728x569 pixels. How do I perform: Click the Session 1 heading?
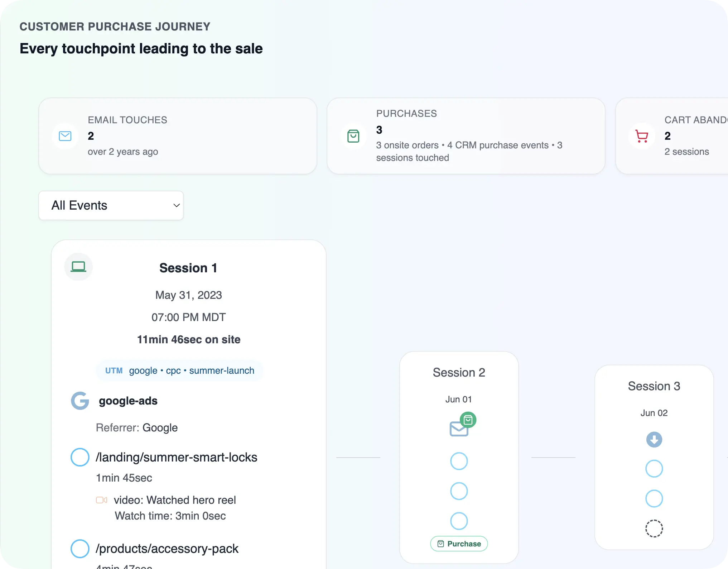[x=188, y=268]
